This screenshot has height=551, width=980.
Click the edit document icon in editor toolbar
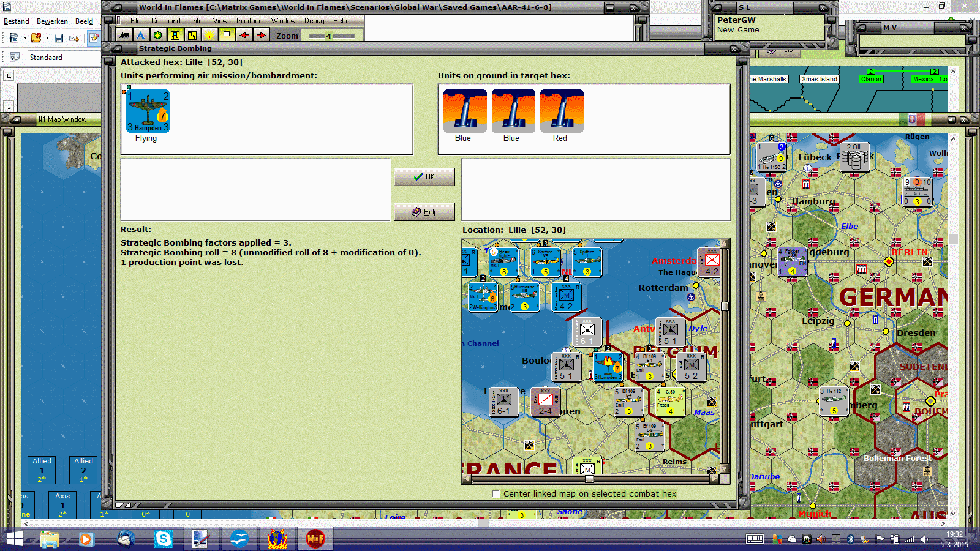[x=94, y=38]
